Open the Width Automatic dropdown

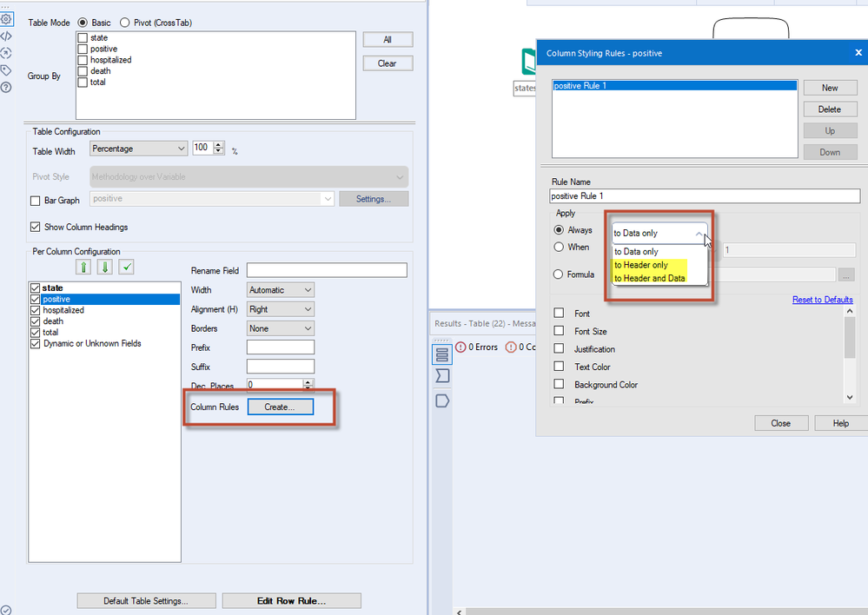(x=281, y=289)
